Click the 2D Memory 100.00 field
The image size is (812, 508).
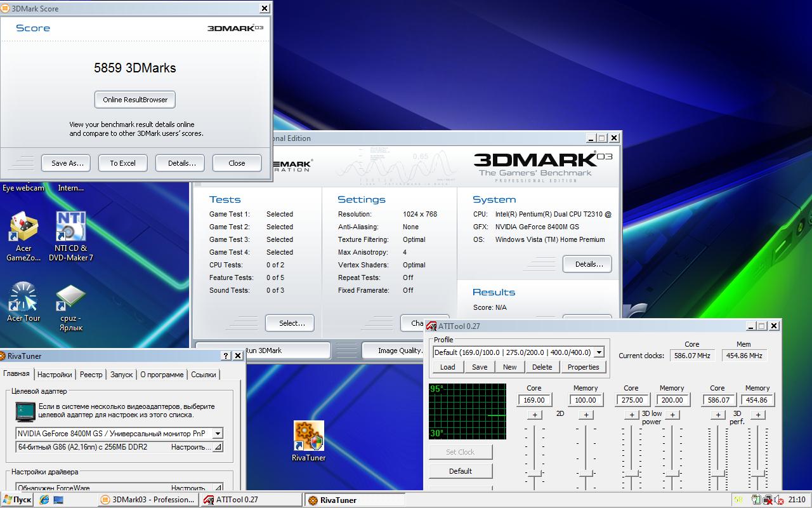(x=586, y=400)
